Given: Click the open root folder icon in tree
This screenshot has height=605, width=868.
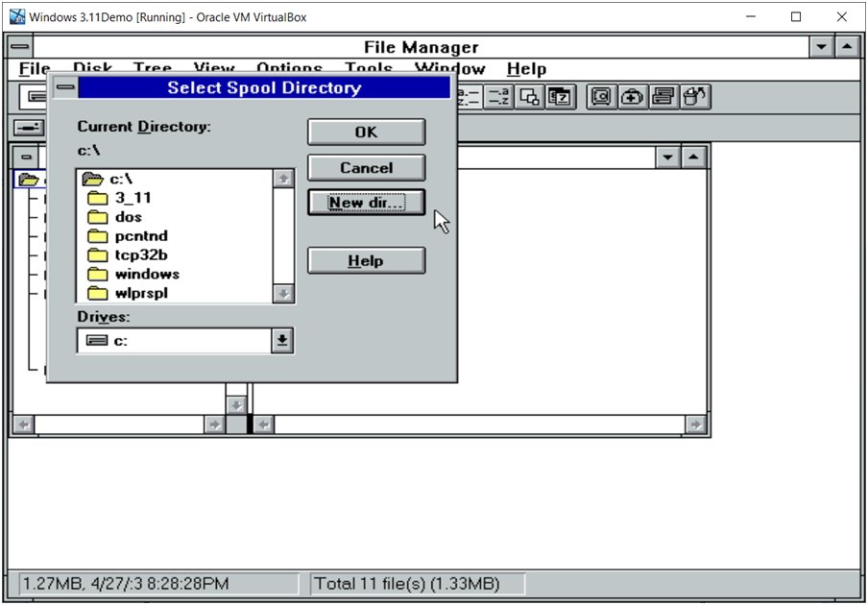Looking at the screenshot, I should pos(28,180).
